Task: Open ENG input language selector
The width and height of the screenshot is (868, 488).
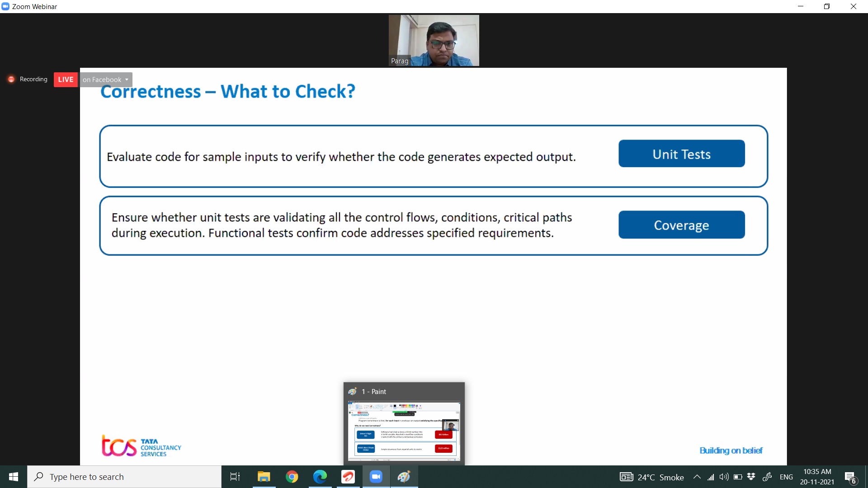Action: tap(786, 477)
